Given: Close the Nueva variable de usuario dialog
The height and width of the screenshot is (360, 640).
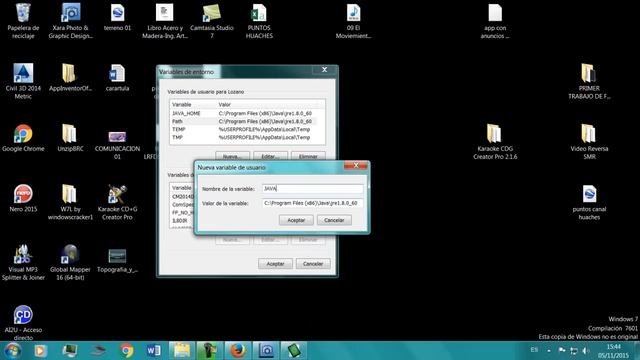Looking at the screenshot, I should pyautogui.click(x=356, y=165).
